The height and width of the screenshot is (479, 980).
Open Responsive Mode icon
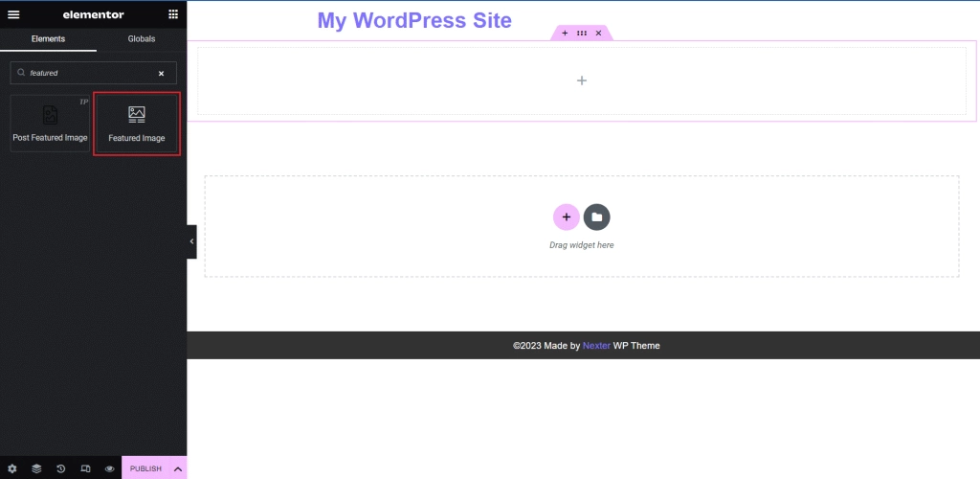pyautogui.click(x=85, y=468)
